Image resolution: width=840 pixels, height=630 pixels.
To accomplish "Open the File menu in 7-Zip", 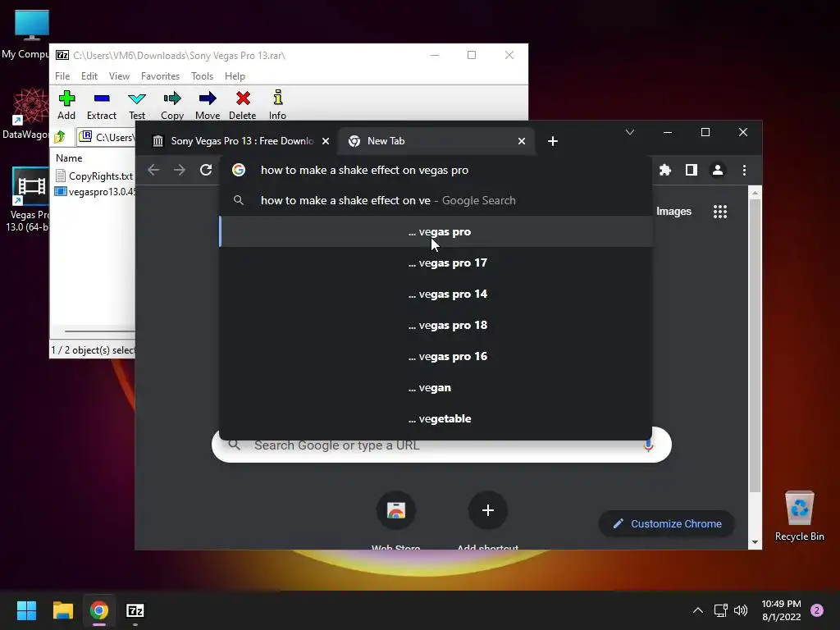I will point(62,76).
